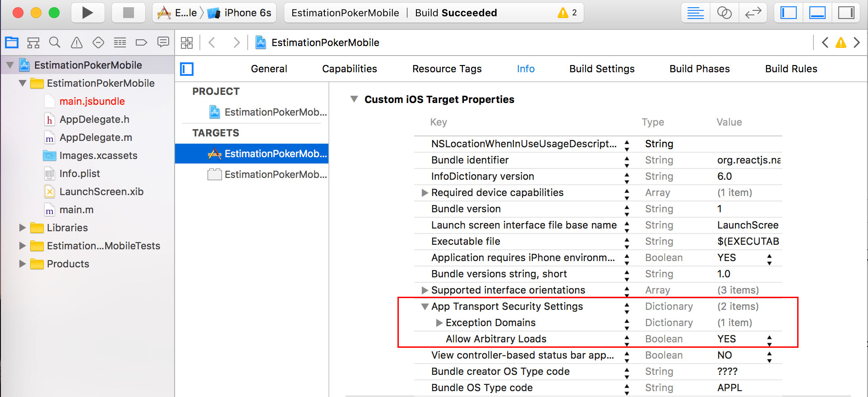
Task: Show the Debug area
Action: tap(817, 13)
